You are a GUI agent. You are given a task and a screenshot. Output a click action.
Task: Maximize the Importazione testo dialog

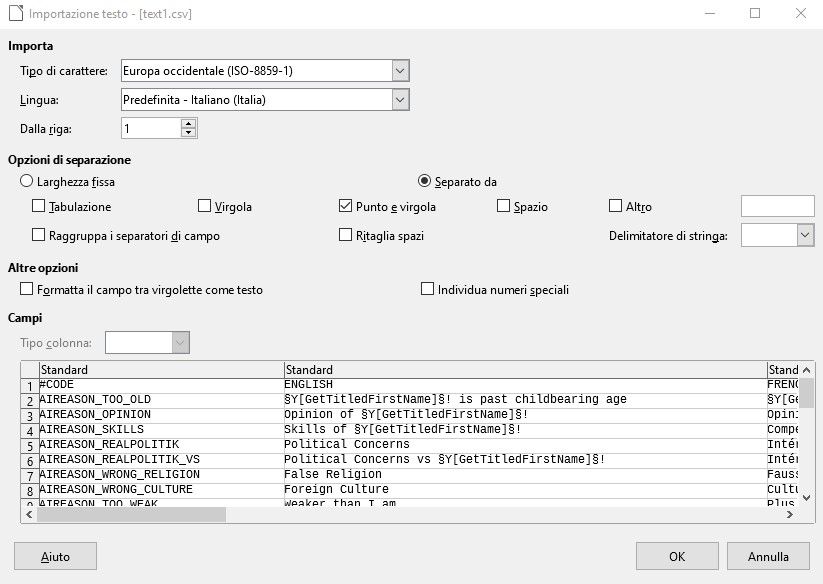(x=755, y=13)
